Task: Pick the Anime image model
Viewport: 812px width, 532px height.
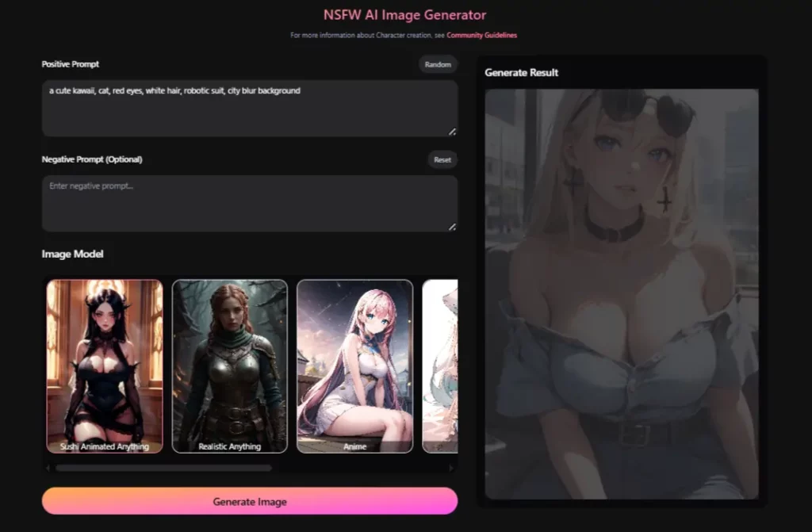Action: pyautogui.click(x=354, y=366)
